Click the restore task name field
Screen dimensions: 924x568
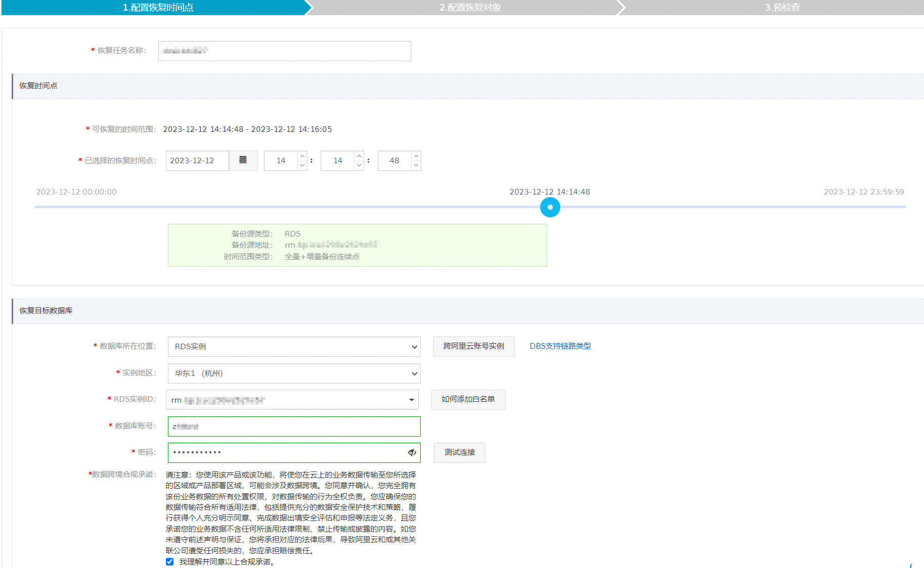(285, 51)
